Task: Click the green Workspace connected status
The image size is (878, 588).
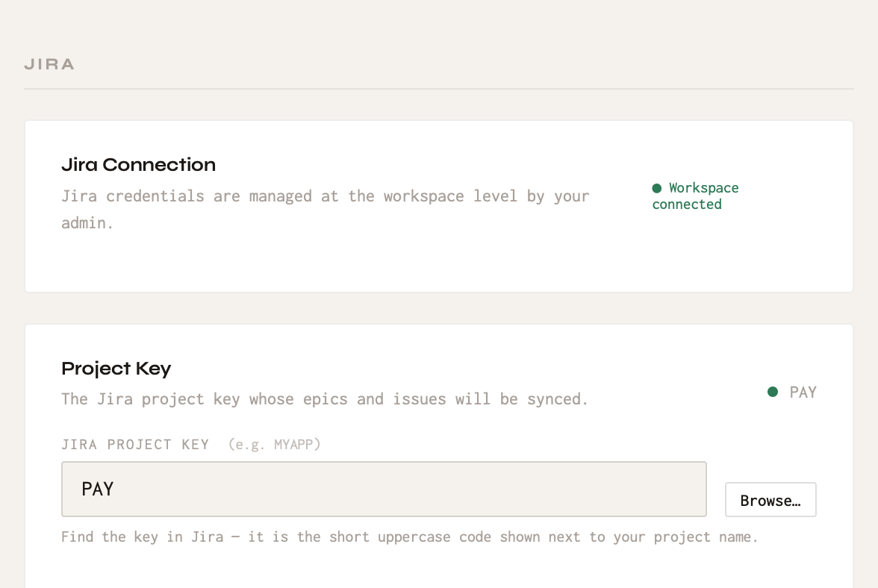Action: pos(696,196)
